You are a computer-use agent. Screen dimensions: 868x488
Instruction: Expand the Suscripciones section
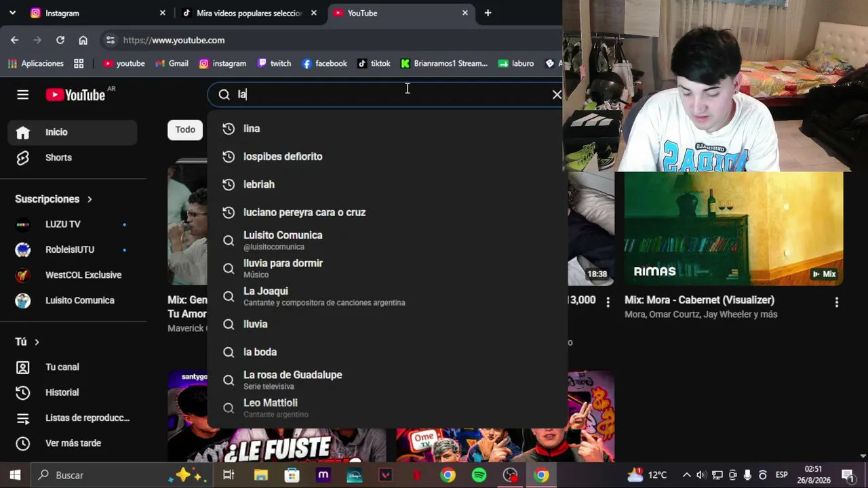[x=54, y=199]
